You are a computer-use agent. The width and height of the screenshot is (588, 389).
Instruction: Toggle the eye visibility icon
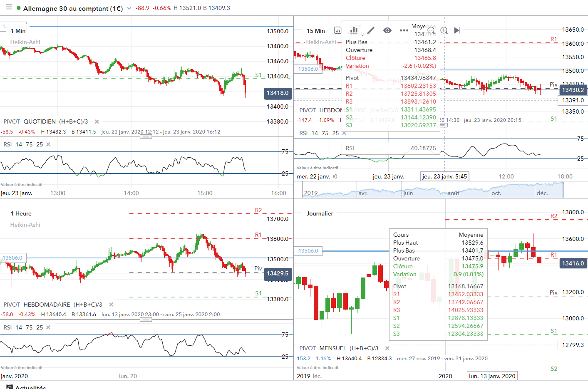[x=387, y=30]
